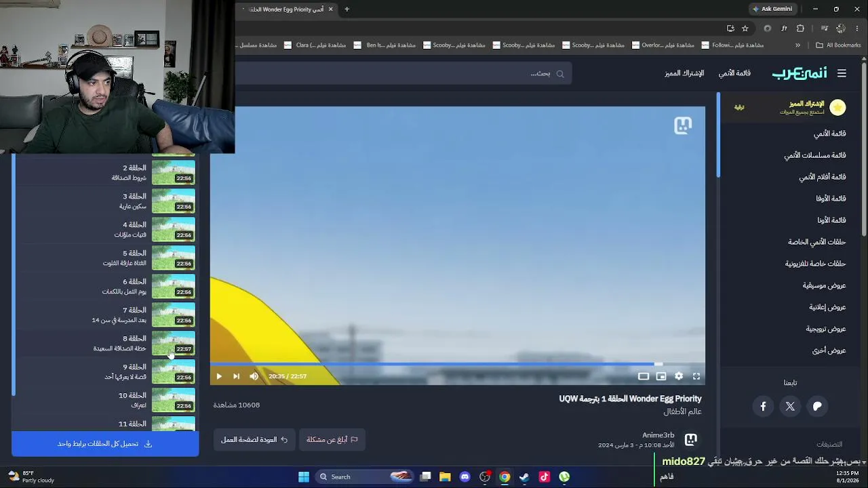This screenshot has width=868, height=488.
Task: Open the Patreon follow icon
Action: pos(817,406)
